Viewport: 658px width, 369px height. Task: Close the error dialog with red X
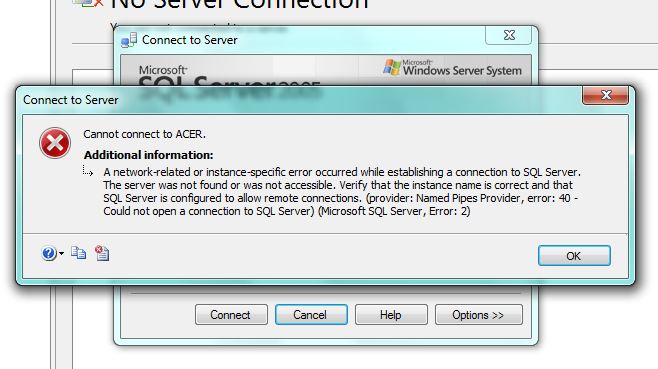(605, 95)
